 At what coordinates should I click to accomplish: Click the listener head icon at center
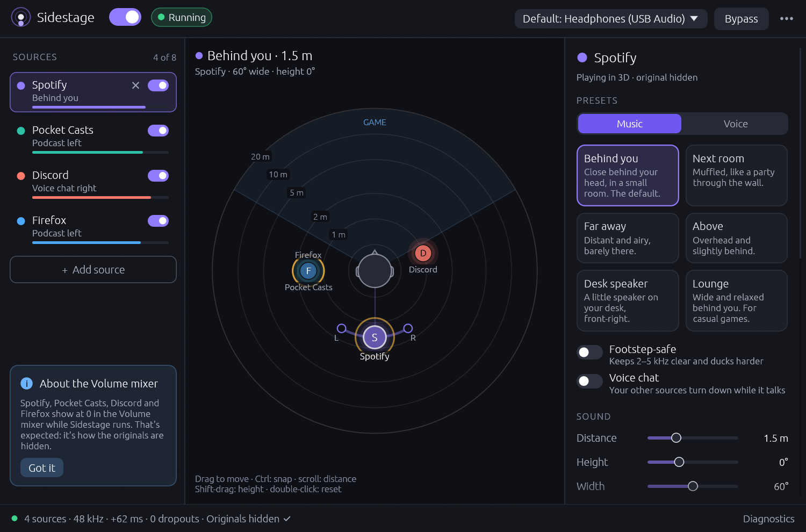(x=375, y=271)
